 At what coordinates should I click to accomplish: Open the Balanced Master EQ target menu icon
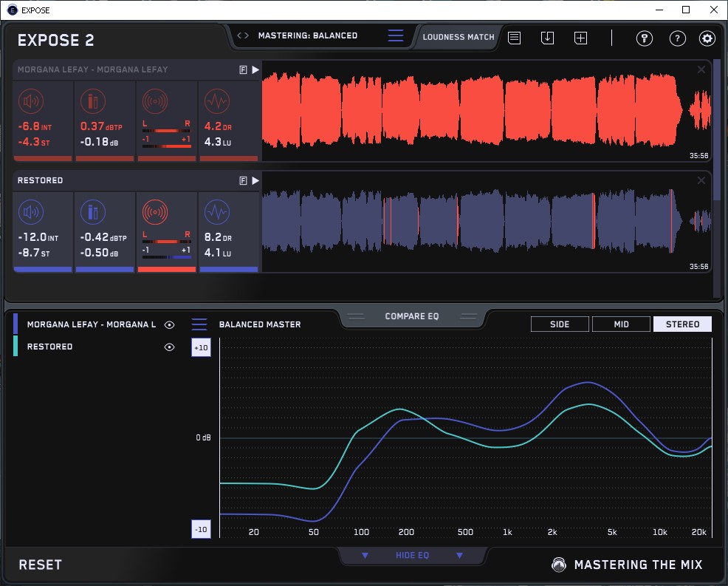(199, 324)
